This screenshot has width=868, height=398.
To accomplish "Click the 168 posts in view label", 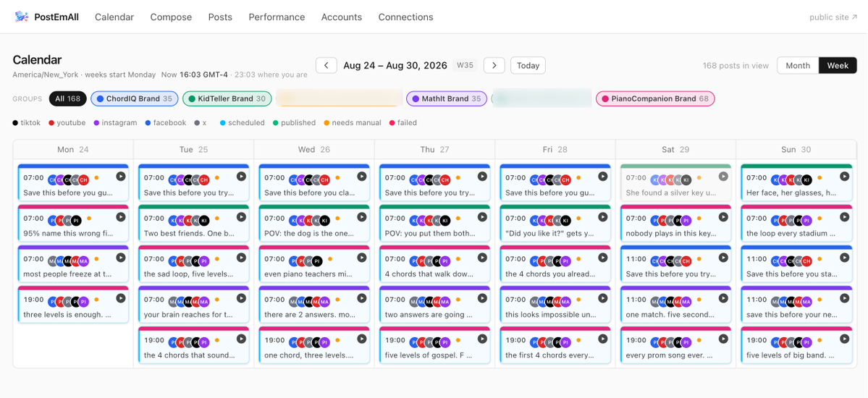I will click(736, 65).
